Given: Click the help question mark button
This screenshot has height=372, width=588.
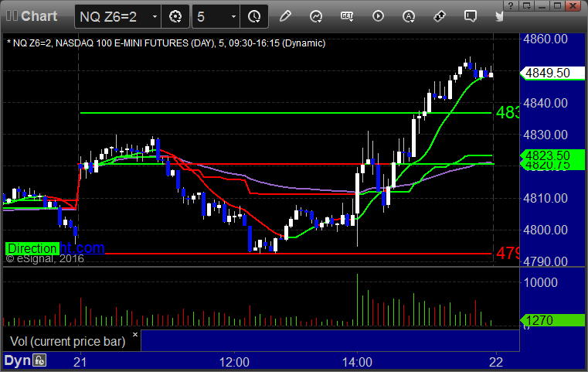Looking at the screenshot, I should click(x=511, y=5).
